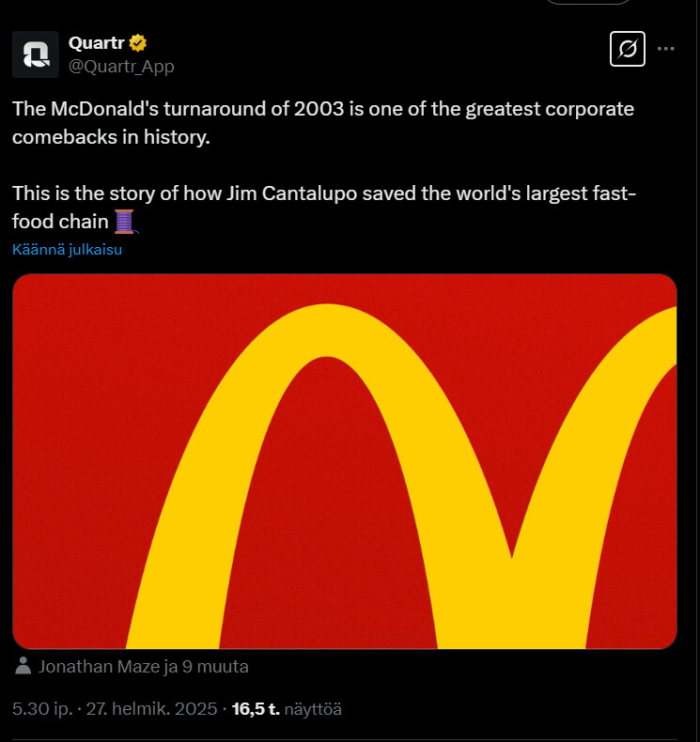
Task: Click the sentence beginning "This is the story"
Action: pos(310,194)
